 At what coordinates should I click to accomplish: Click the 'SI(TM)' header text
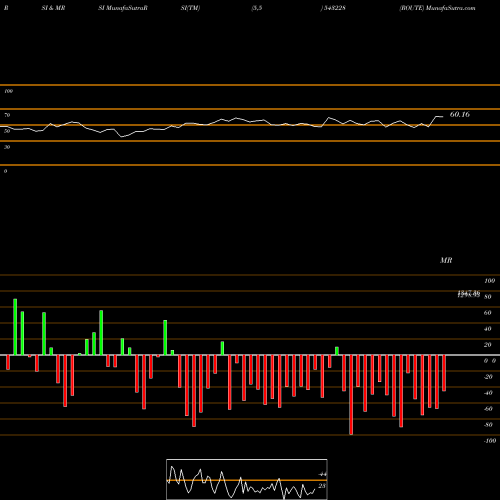pyautogui.click(x=190, y=8)
